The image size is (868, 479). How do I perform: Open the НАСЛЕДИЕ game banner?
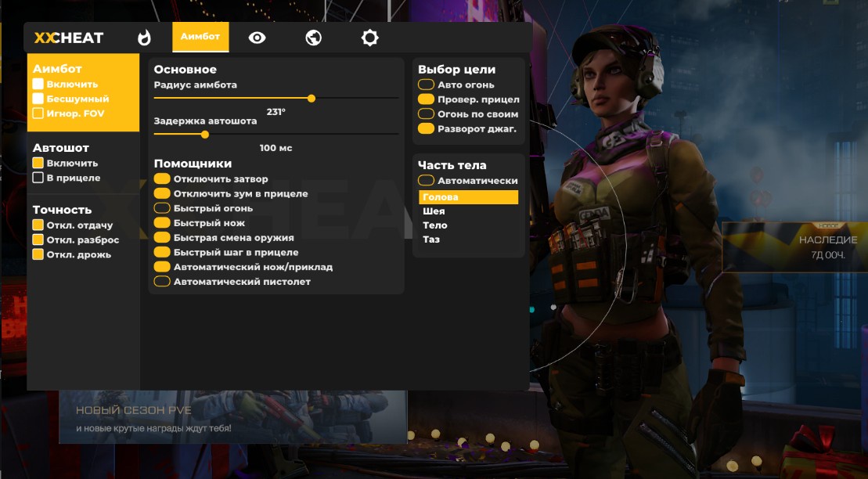pos(795,247)
